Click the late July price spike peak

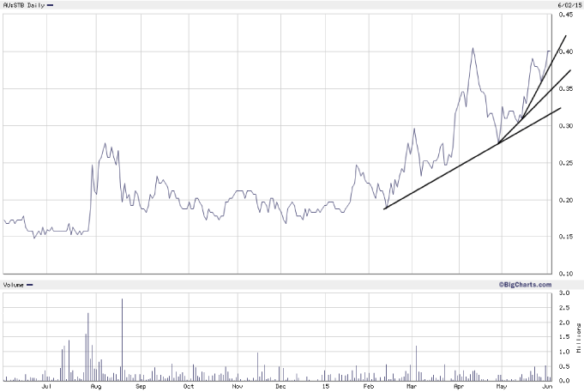(x=105, y=144)
